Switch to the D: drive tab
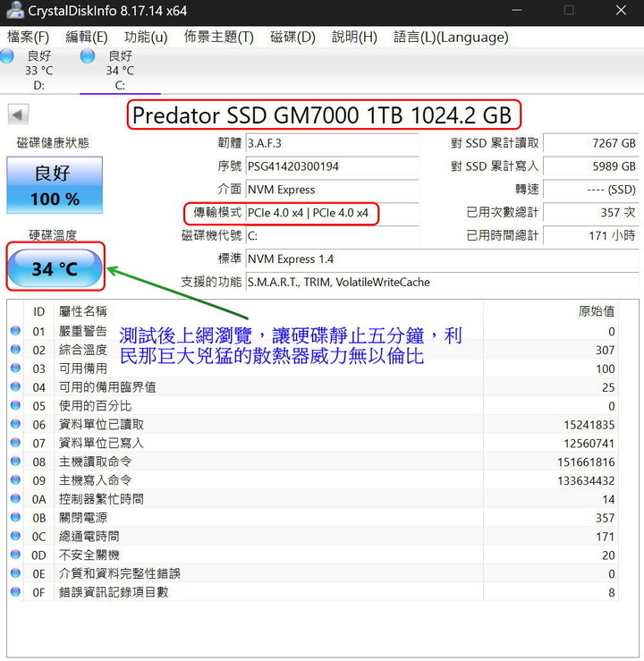Image resolution: width=644 pixels, height=661 pixels. point(39,70)
